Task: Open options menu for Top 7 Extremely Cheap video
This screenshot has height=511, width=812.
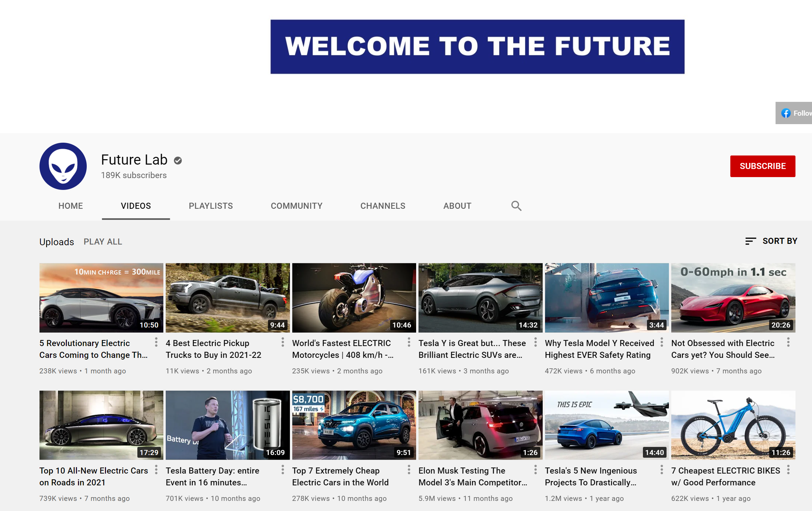Action: point(409,470)
